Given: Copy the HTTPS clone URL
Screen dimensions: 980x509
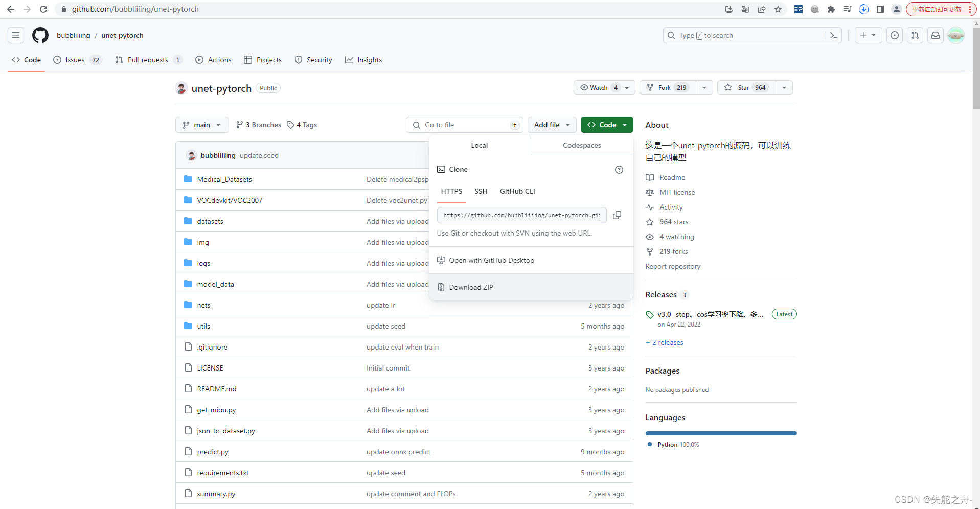Looking at the screenshot, I should click(x=617, y=215).
